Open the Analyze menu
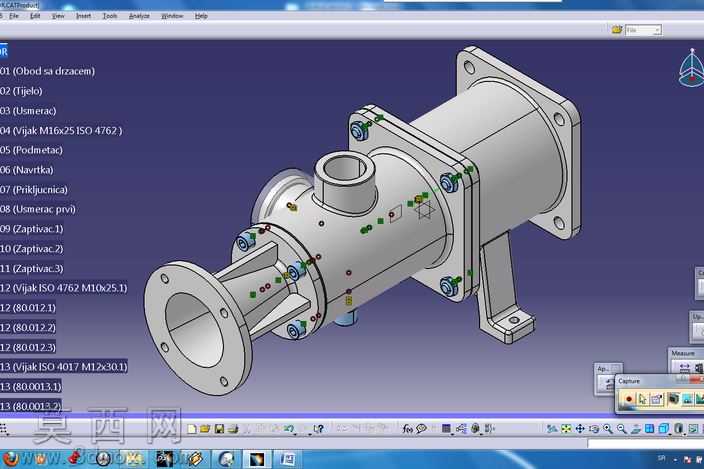Image resolution: width=704 pixels, height=469 pixels. pos(139,16)
